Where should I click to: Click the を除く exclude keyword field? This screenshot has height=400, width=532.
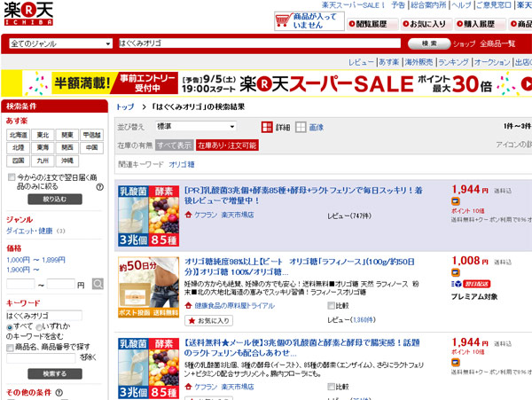tap(41, 358)
